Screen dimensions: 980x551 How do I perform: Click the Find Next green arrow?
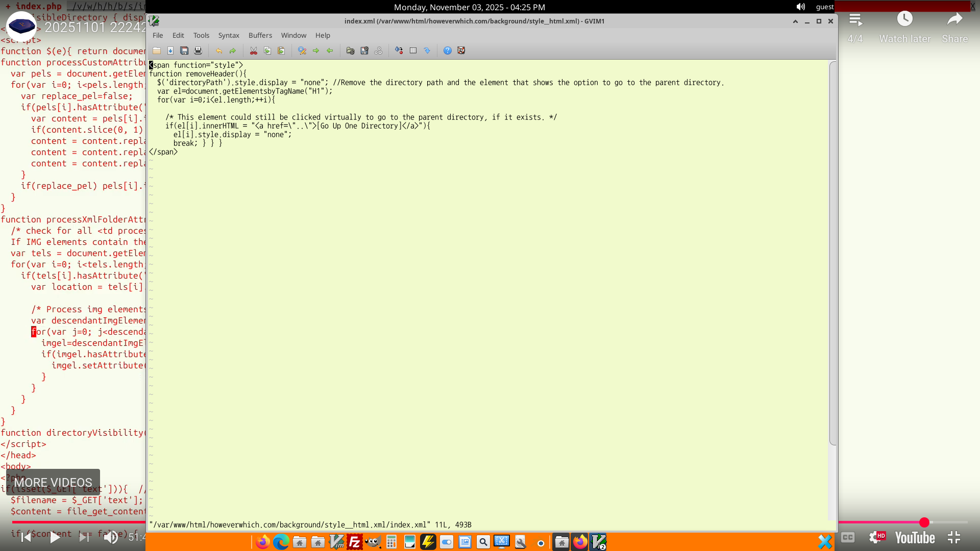coord(316,51)
